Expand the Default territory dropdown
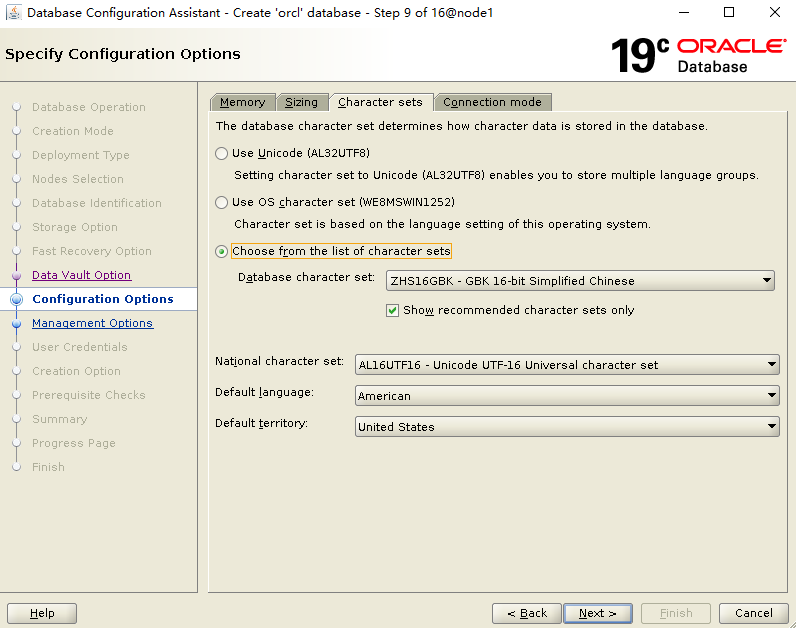Viewport: 796px width, 628px height. coord(567,426)
